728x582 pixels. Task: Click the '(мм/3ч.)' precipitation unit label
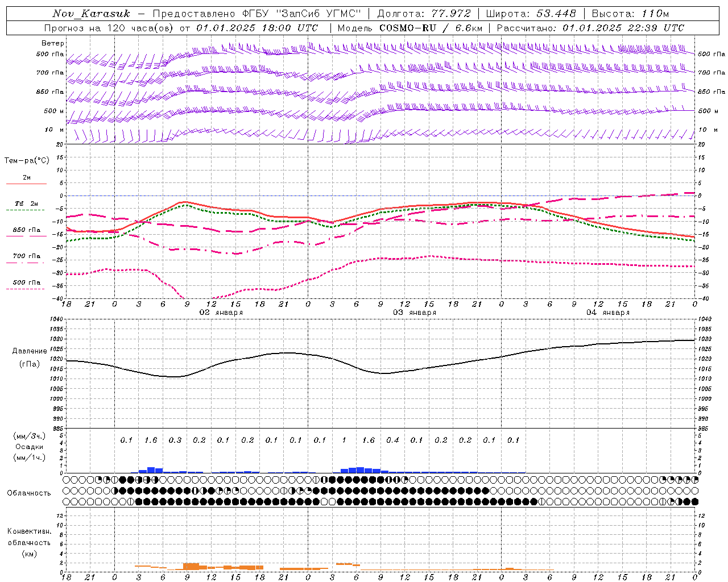click(x=30, y=436)
